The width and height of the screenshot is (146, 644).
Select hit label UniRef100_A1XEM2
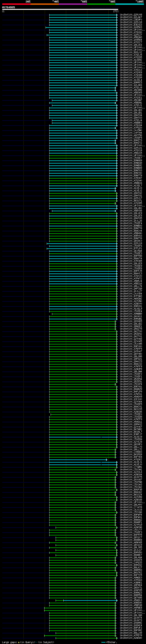pos(131,60)
